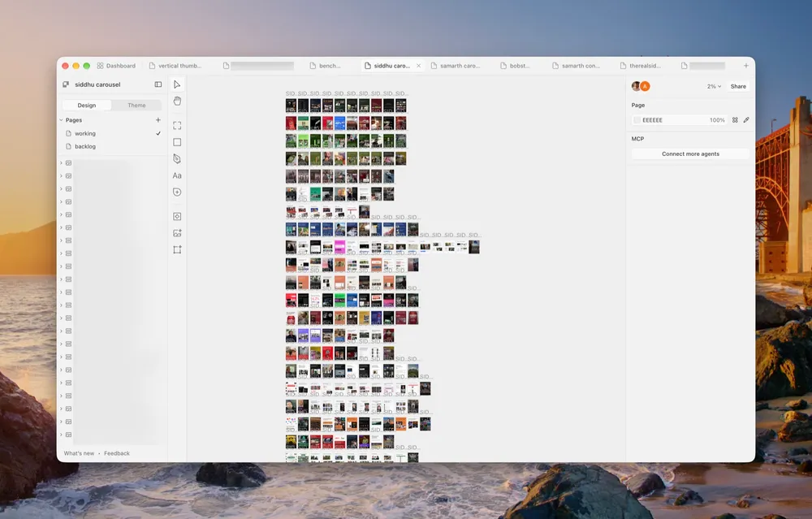Image resolution: width=812 pixels, height=519 pixels.
Task: Select the siddhu caro... tab
Action: pos(392,66)
